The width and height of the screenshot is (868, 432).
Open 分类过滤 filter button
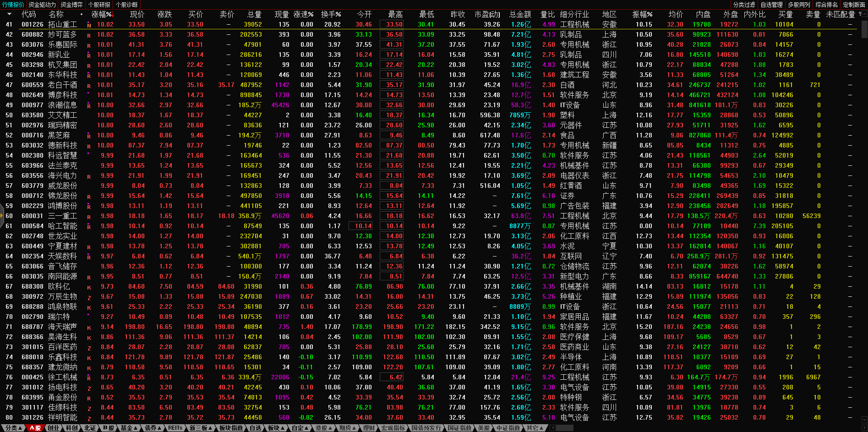744,5
